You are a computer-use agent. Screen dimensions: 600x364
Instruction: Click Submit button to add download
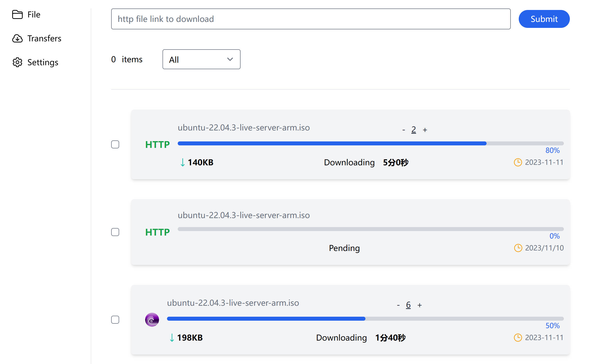[x=544, y=18]
